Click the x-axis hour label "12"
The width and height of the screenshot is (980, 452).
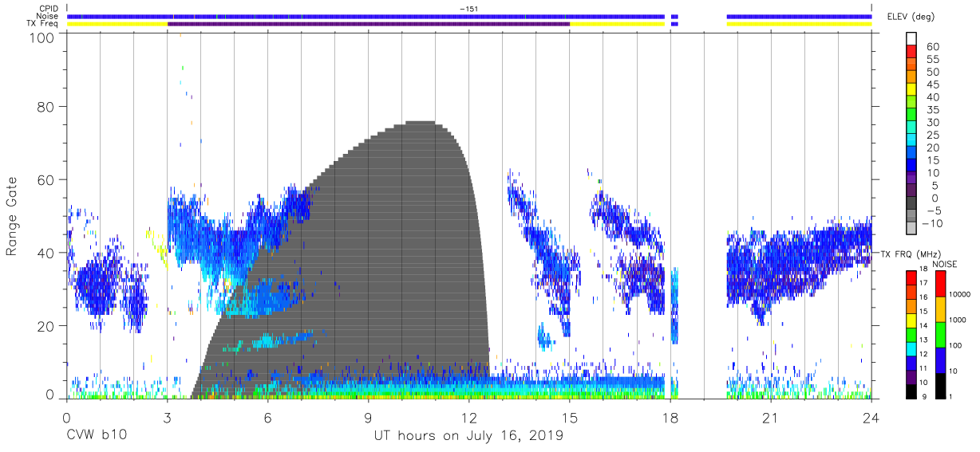coord(468,418)
